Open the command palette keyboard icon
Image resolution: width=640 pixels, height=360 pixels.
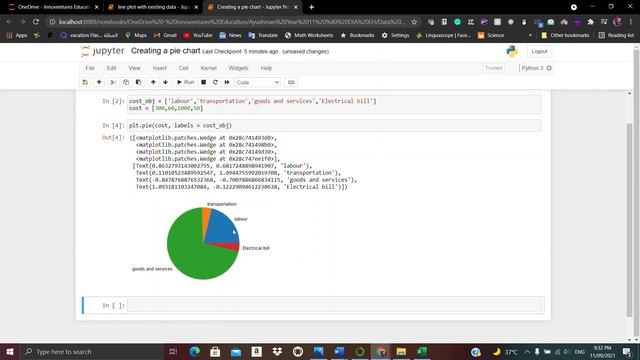pyautogui.click(x=291, y=82)
